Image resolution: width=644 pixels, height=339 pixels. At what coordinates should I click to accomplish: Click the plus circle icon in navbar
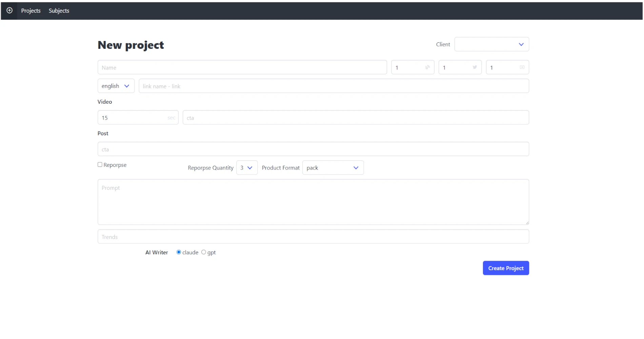[9, 11]
